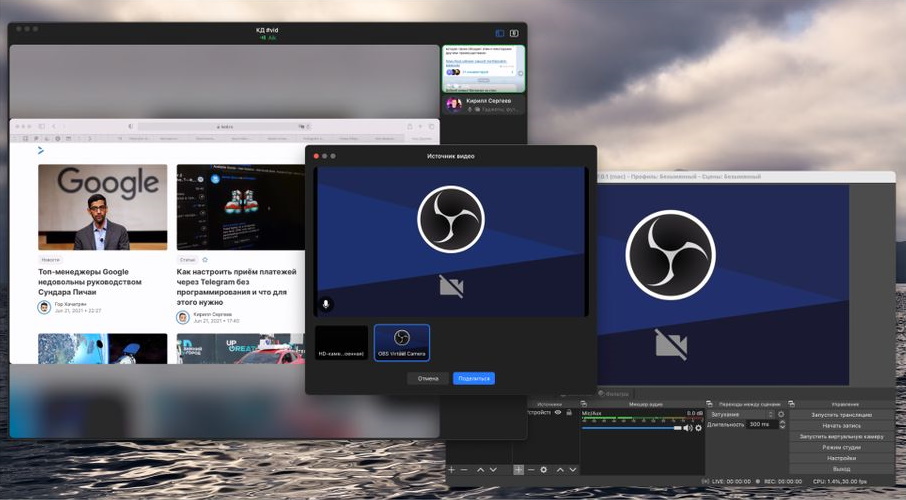Click the Длительность stepper arrows
The height and width of the screenshot is (500, 906).
coord(782,424)
